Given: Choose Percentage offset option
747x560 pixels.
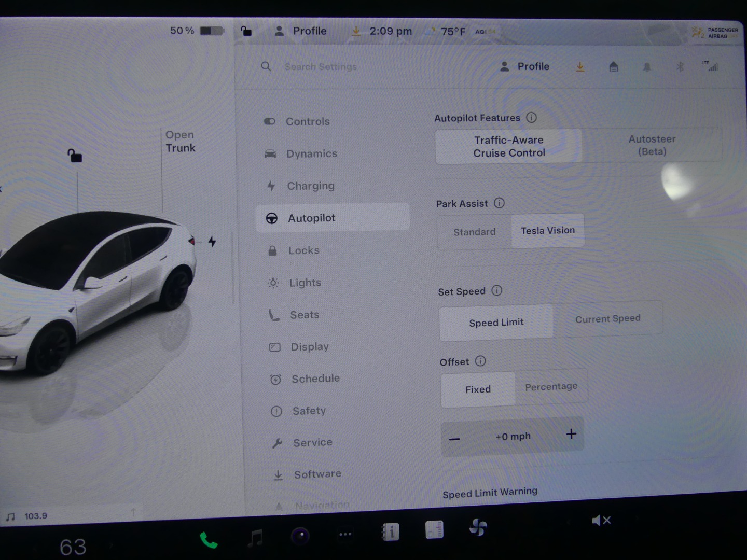Looking at the screenshot, I should click(551, 387).
